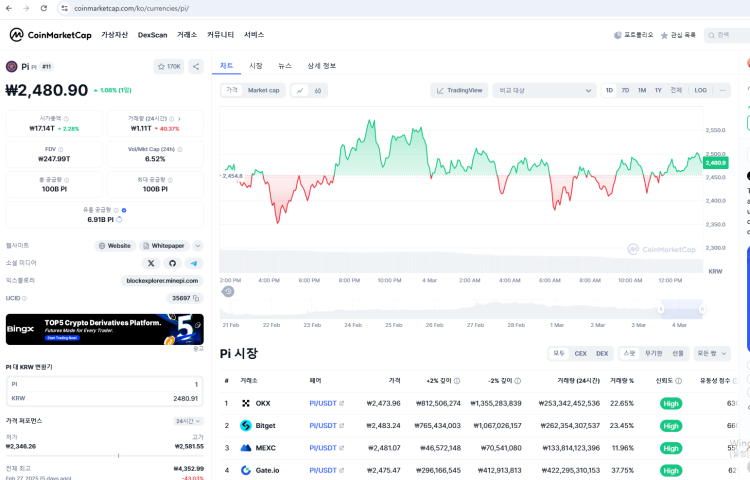Select the candlestick chart type icon
The width and height of the screenshot is (750, 480).
[318, 90]
